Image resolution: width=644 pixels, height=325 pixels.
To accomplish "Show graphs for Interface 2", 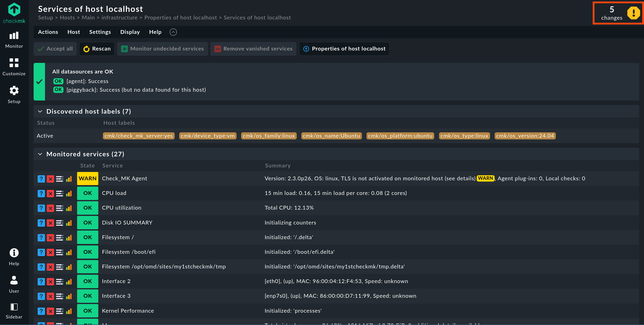I will (69, 282).
